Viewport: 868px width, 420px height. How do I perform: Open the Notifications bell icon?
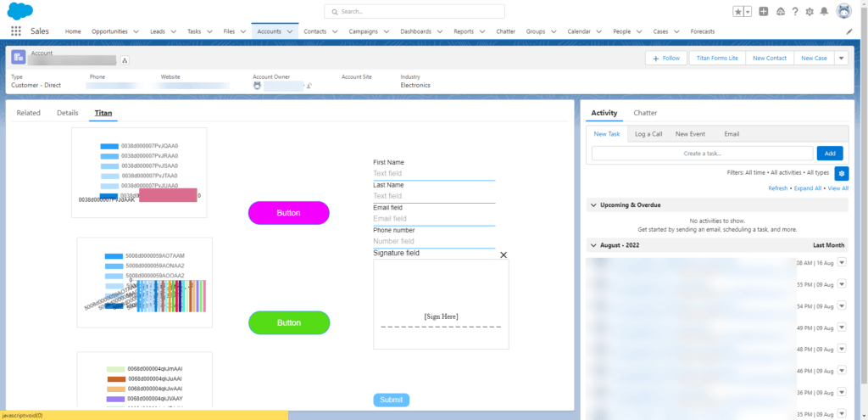tap(824, 12)
